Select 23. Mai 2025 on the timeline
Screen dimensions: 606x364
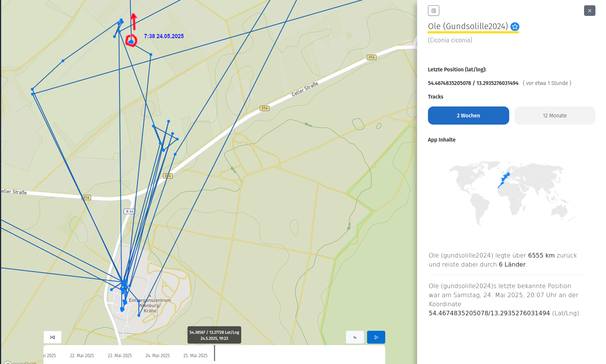[x=120, y=356]
